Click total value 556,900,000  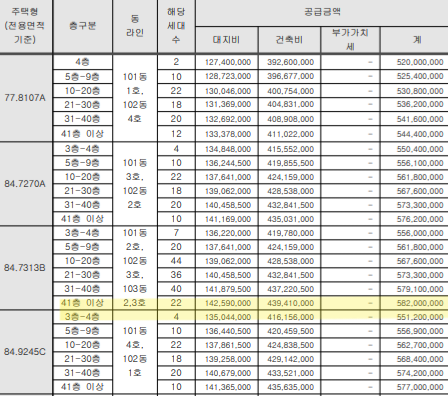(420, 331)
